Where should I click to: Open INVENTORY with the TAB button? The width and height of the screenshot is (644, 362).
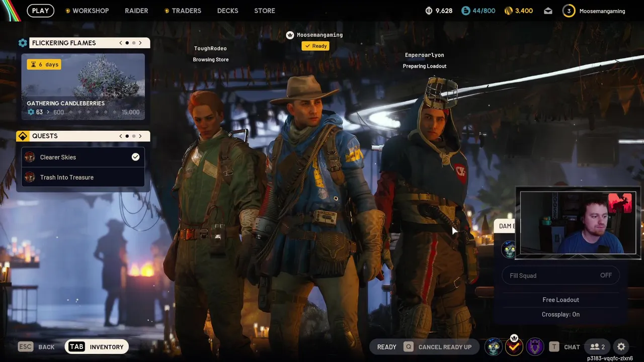pyautogui.click(x=97, y=346)
